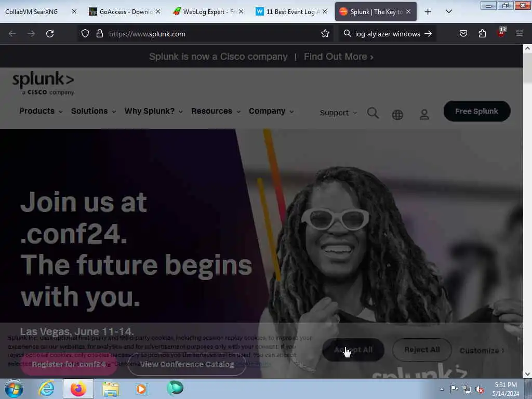This screenshot has height=399, width=532.
Task: Open the Find Out More link
Action: click(x=338, y=56)
